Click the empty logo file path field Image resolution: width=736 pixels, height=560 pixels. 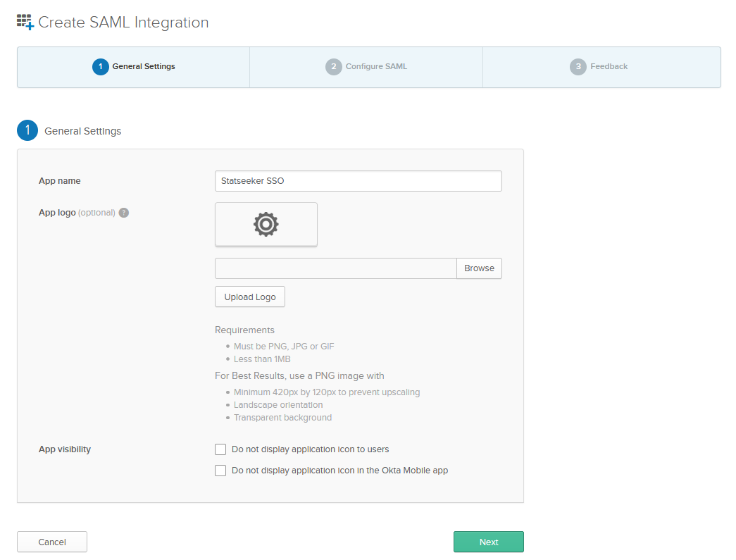click(336, 268)
